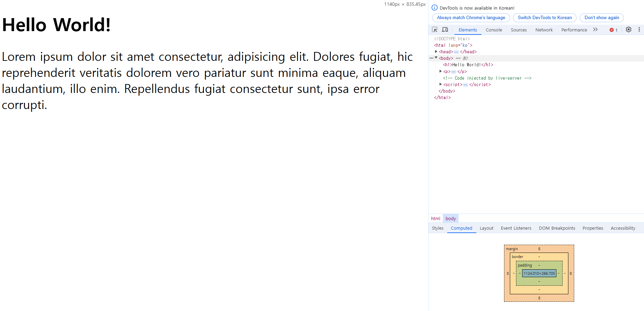Open the Console tab
Screen dimensions: 644x311
[x=494, y=30]
